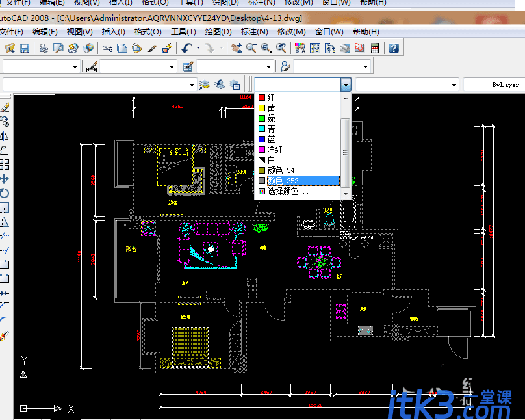The height and width of the screenshot is (420, 525).
Task: Select the Match Properties brush icon
Action: (152, 48)
